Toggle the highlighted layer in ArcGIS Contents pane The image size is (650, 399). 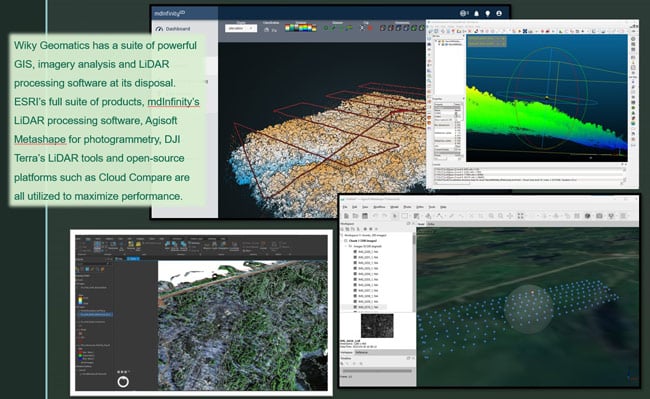click(x=95, y=314)
